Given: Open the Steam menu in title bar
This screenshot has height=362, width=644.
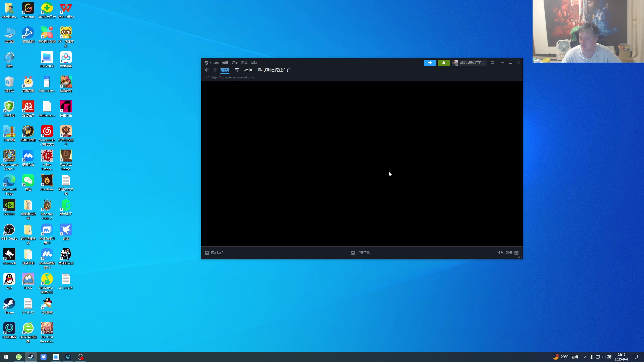Looking at the screenshot, I should 212,63.
